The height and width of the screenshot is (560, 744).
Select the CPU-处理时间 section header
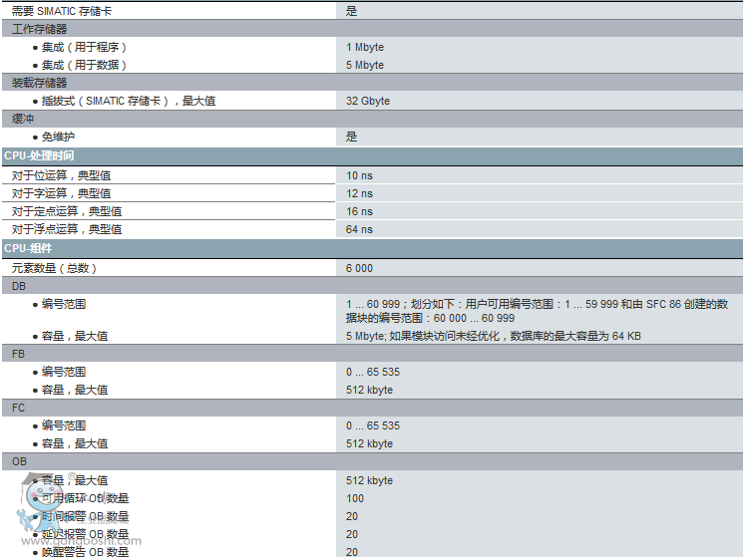coord(39,156)
